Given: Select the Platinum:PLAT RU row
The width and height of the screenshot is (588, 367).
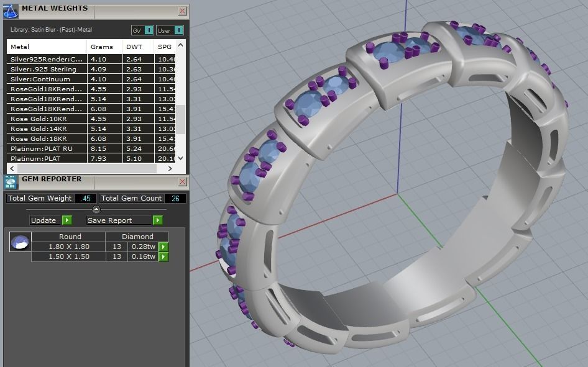Looking at the screenshot, I should point(91,148).
